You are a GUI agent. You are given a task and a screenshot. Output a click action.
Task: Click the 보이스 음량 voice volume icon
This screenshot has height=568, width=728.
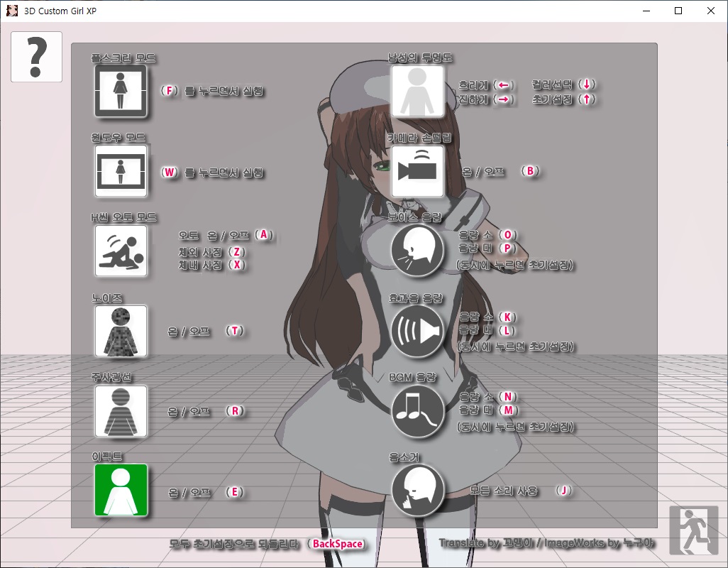[417, 251]
